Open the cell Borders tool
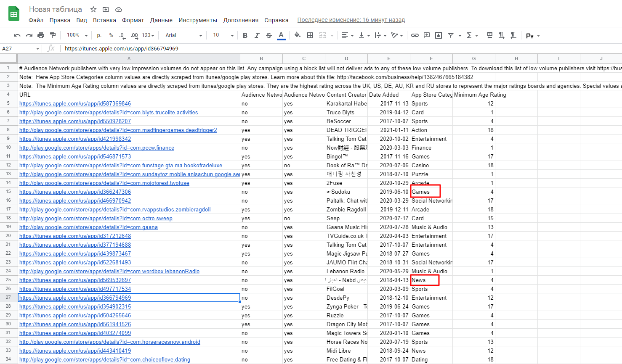Viewport: 622px width, 364px height. pos(310,35)
